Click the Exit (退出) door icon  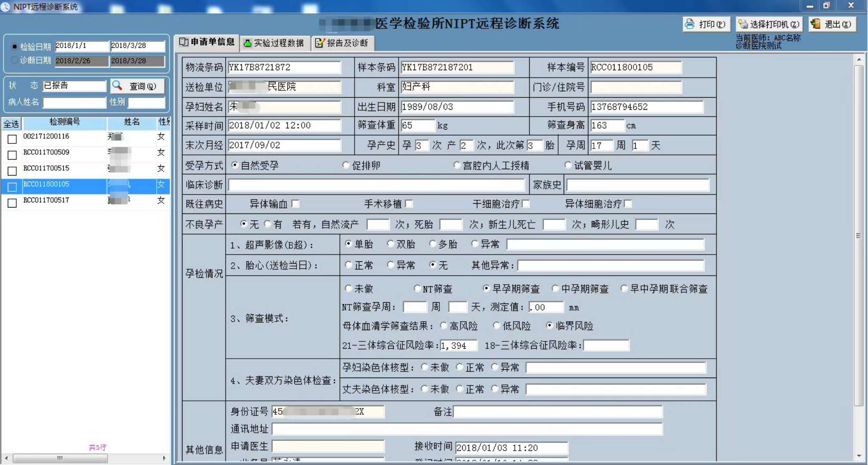(815, 24)
